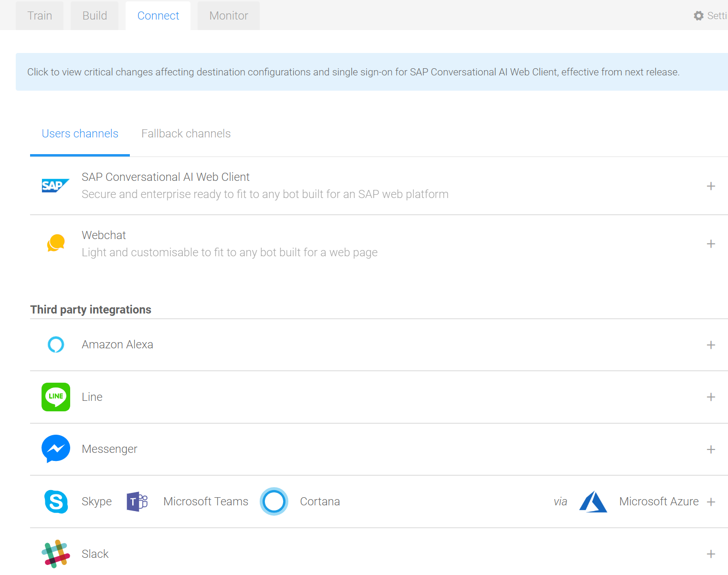Expand the Slack integration plus sign

[x=711, y=554]
